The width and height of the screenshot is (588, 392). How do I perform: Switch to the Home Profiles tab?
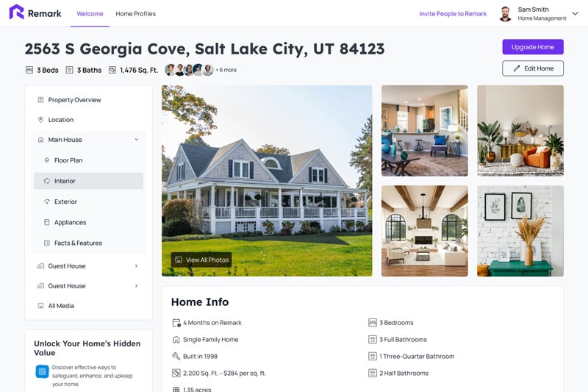point(136,13)
